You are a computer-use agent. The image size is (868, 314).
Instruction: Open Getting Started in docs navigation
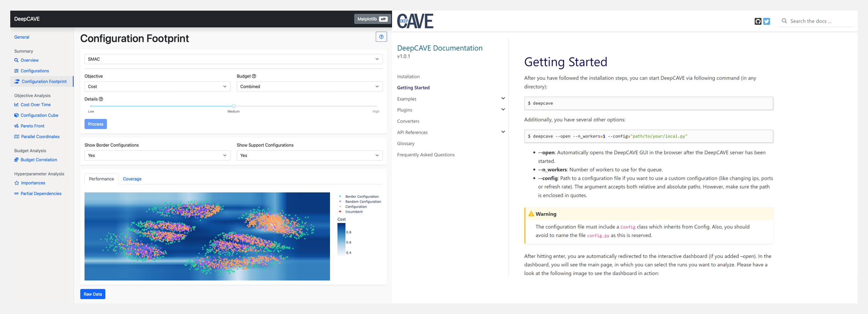pyautogui.click(x=413, y=88)
